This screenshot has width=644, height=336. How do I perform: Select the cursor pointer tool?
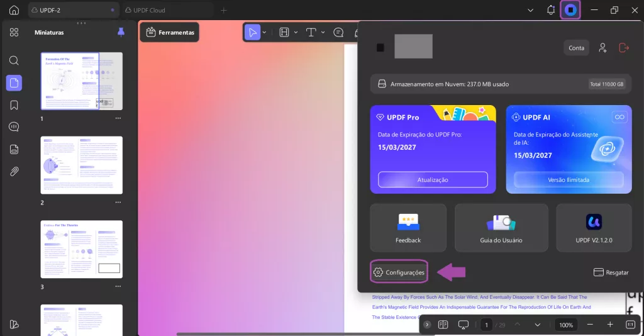pos(252,32)
